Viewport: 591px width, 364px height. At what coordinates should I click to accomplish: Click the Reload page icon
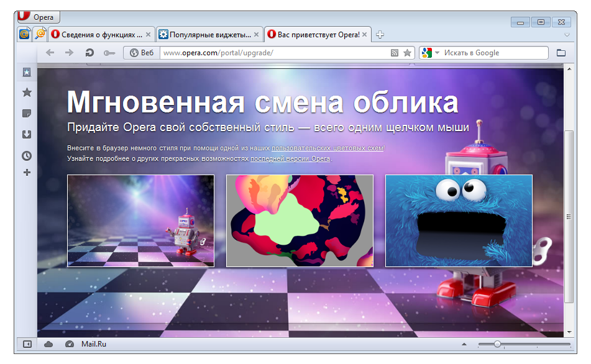(89, 53)
